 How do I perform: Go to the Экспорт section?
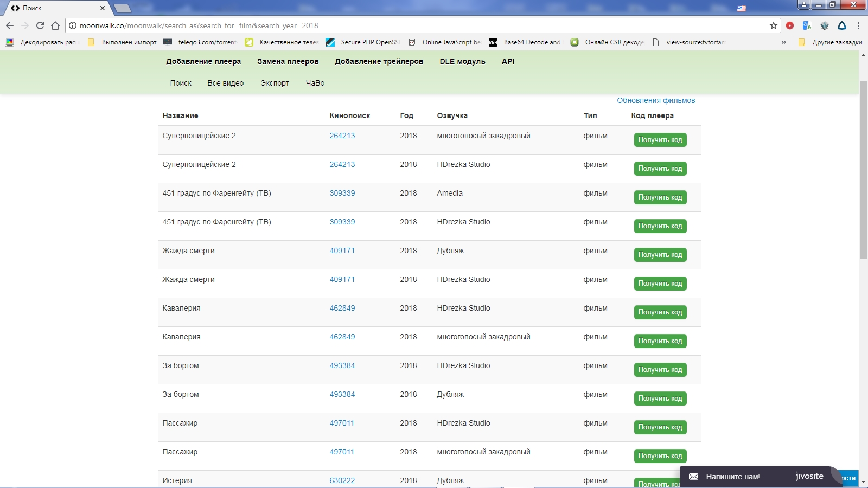275,83
